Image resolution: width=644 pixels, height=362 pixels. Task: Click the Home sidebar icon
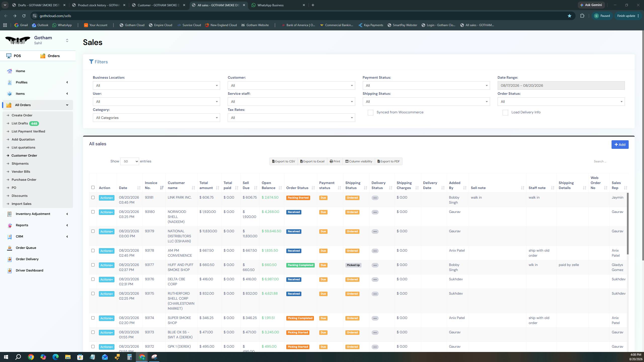click(10, 71)
